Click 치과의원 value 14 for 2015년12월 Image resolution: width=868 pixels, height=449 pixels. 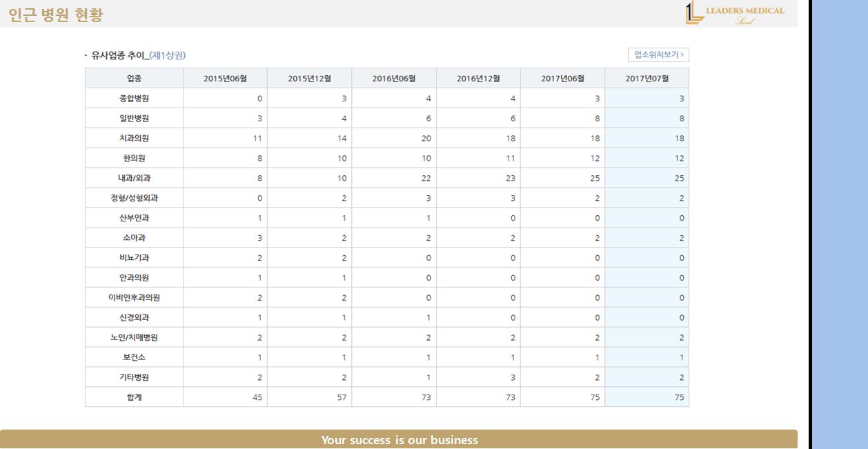point(342,139)
